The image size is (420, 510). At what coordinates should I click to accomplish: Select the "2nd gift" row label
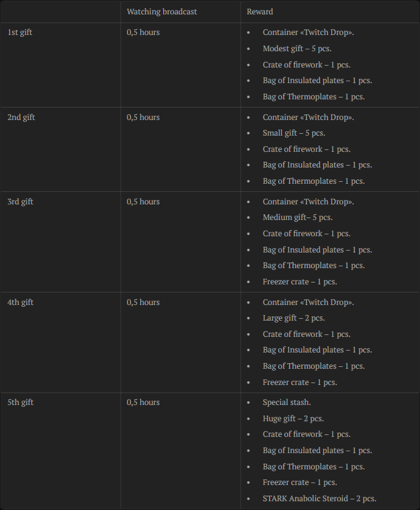pyautogui.click(x=21, y=117)
